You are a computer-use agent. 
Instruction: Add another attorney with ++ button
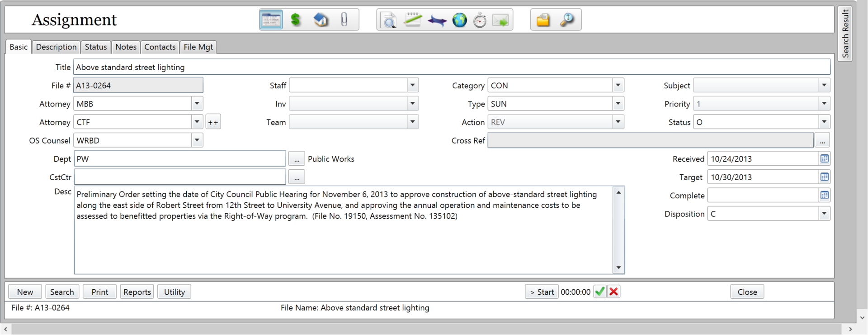(x=213, y=122)
